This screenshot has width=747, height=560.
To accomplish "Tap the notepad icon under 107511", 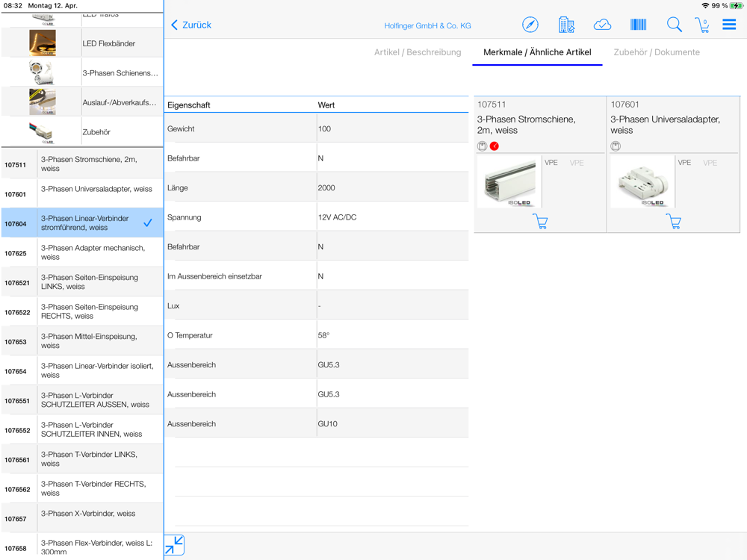I will 482,146.
